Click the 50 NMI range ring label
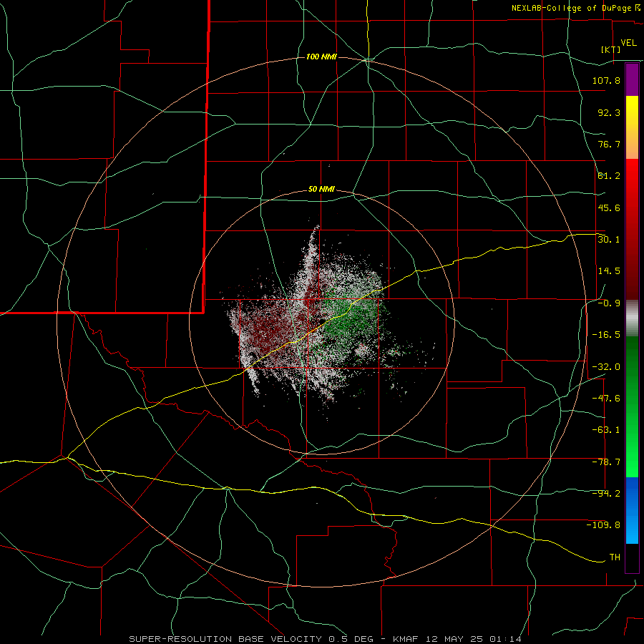The height and width of the screenshot is (644, 644). 321,190
